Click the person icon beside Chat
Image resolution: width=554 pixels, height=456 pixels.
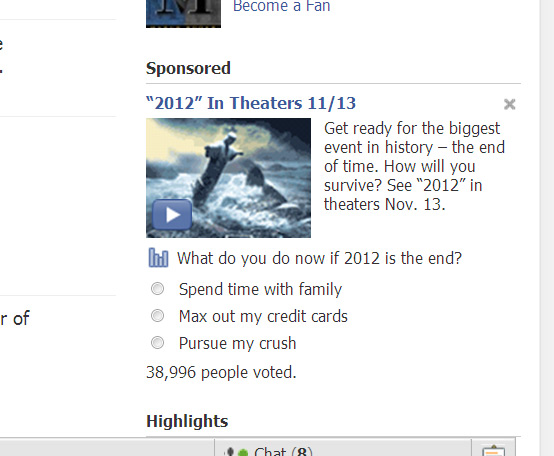(x=230, y=452)
